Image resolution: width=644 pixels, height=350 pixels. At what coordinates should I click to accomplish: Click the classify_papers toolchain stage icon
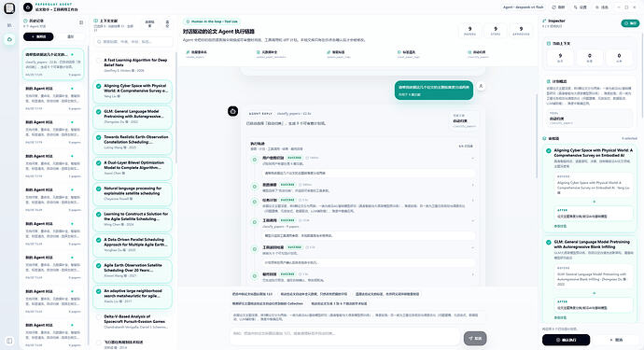coord(469,52)
